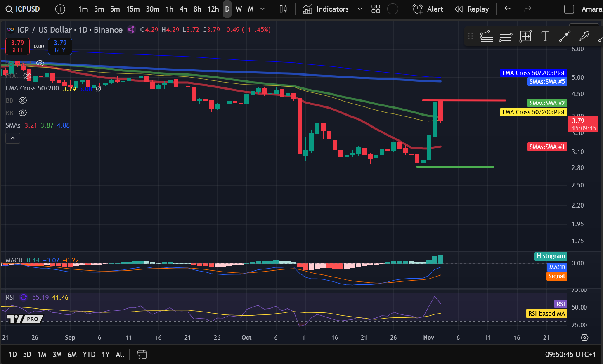Image resolution: width=603 pixels, height=364 pixels.
Task: Select the D daily timeframe
Action: (227, 9)
